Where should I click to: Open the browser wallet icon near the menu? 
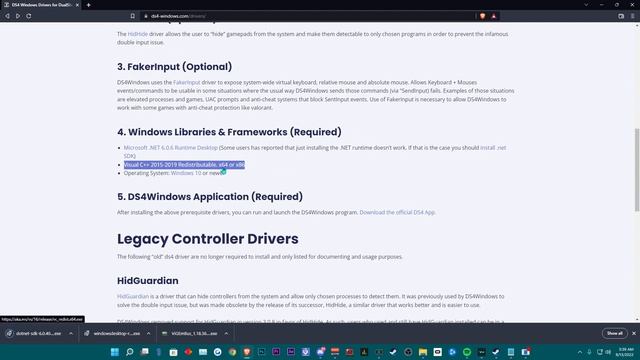click(621, 16)
